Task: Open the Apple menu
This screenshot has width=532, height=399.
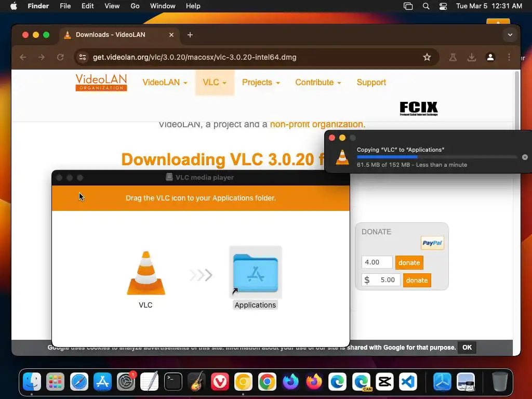Action: point(14,6)
